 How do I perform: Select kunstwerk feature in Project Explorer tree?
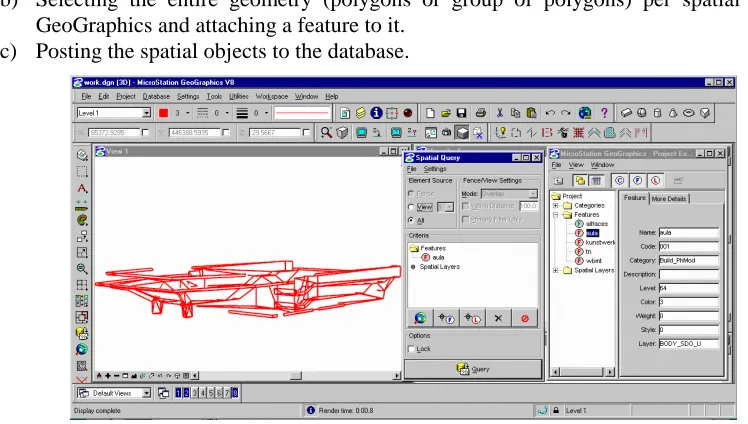coord(600,242)
